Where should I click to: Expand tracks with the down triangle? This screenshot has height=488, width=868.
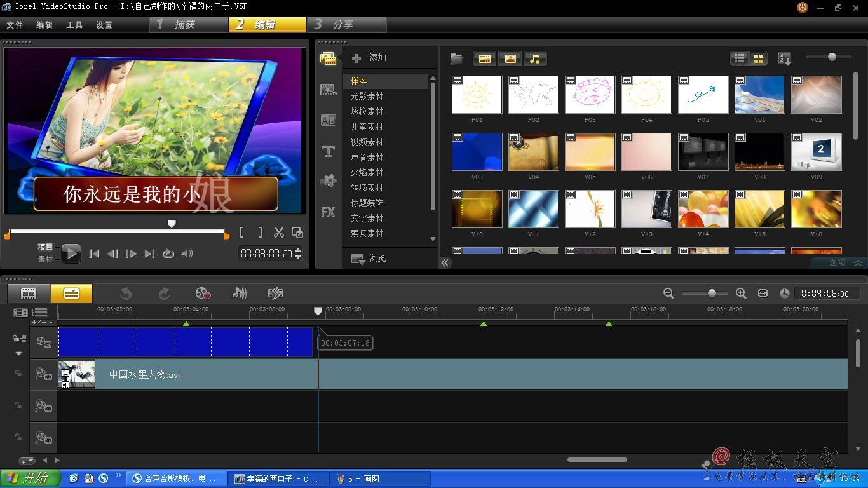[19, 353]
